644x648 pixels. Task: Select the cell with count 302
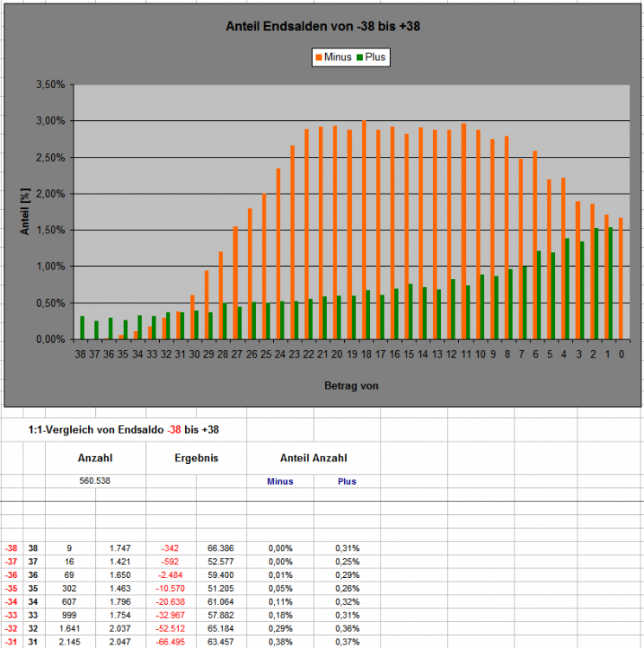(x=70, y=588)
